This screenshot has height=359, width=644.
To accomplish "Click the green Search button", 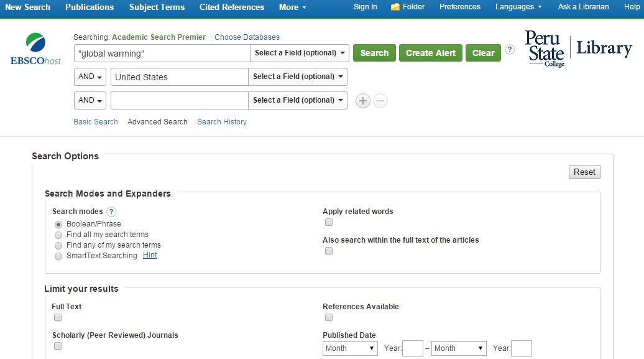I will click(x=374, y=53).
